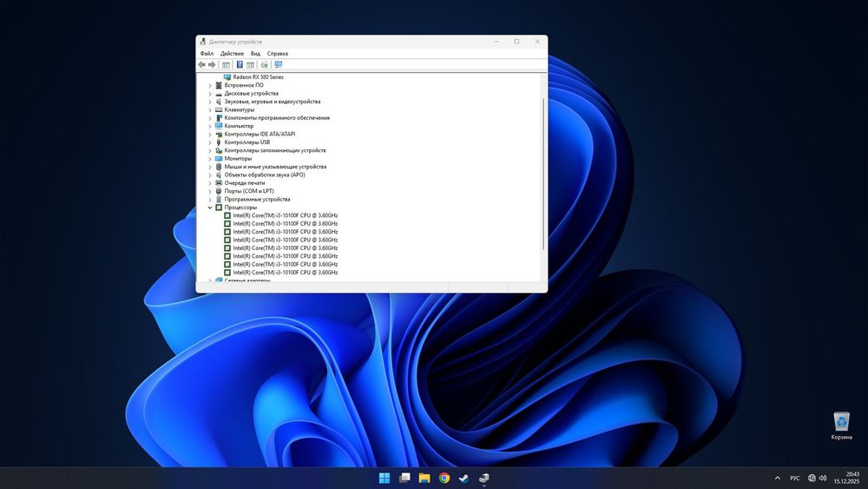Expand the Мониторы category
This screenshot has height=489, width=868.
pos(210,159)
